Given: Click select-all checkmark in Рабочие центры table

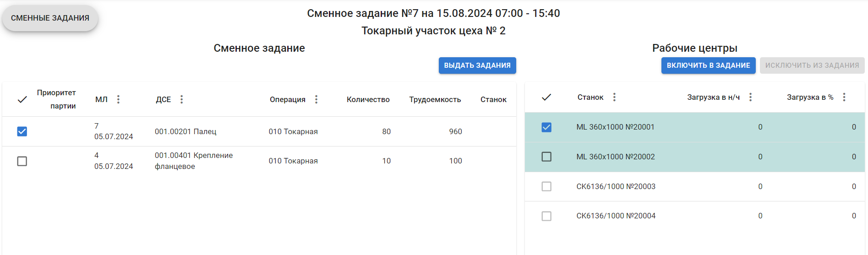Looking at the screenshot, I should (x=546, y=97).
